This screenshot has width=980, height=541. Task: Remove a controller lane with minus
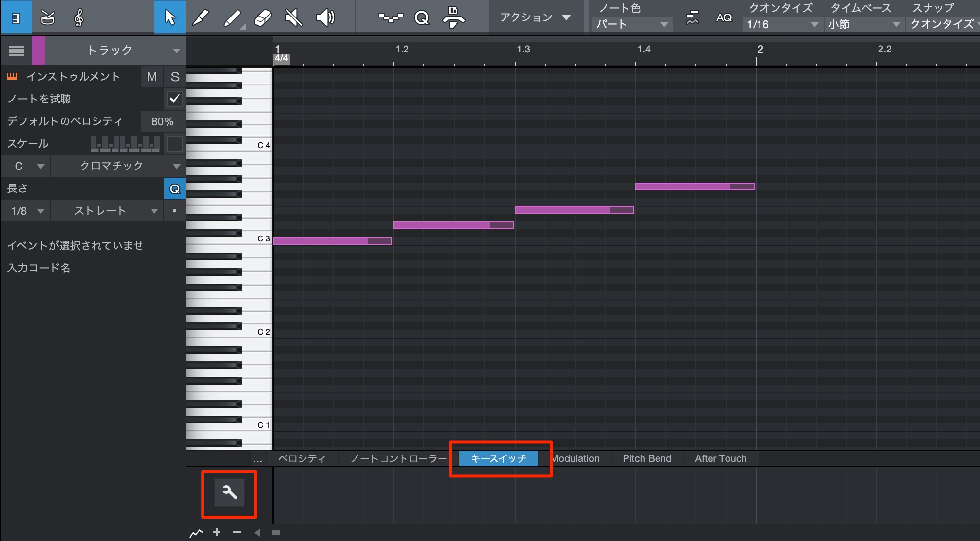pyautogui.click(x=237, y=533)
